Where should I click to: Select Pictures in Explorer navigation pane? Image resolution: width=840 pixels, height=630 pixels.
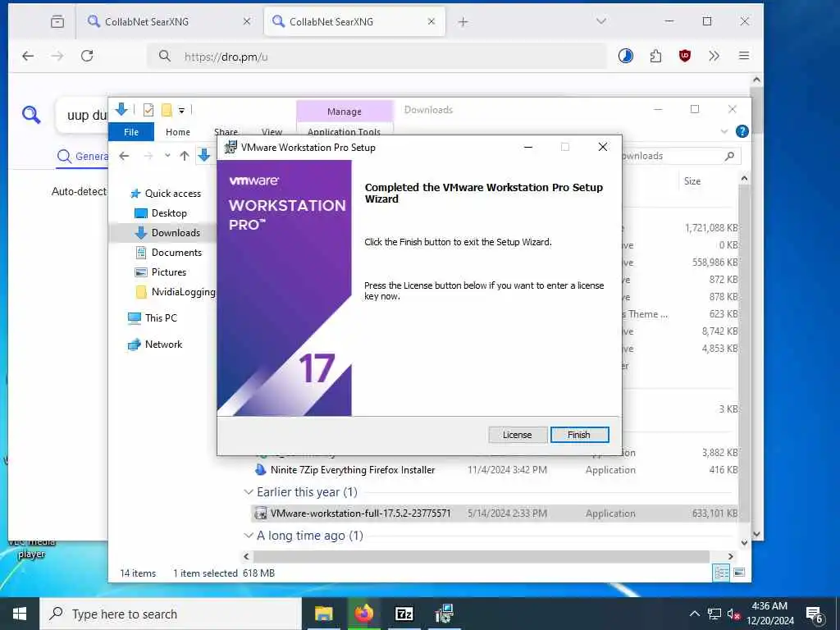(x=169, y=272)
